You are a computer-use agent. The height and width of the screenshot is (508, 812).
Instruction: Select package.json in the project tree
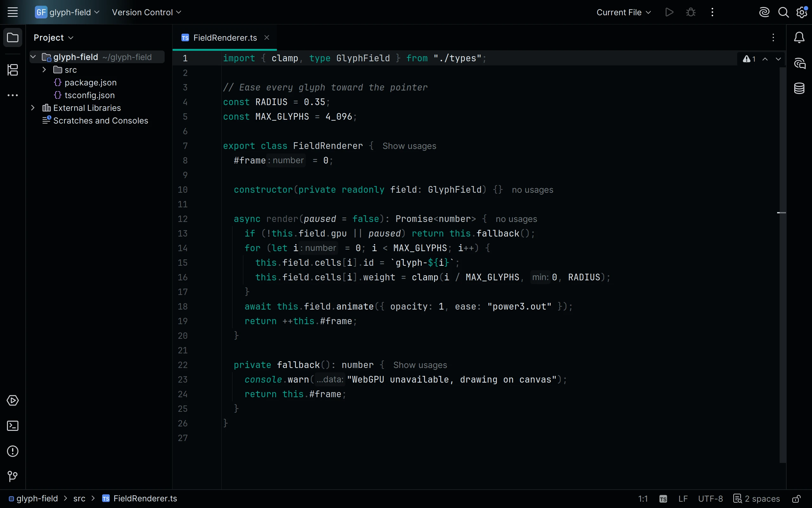pos(91,83)
